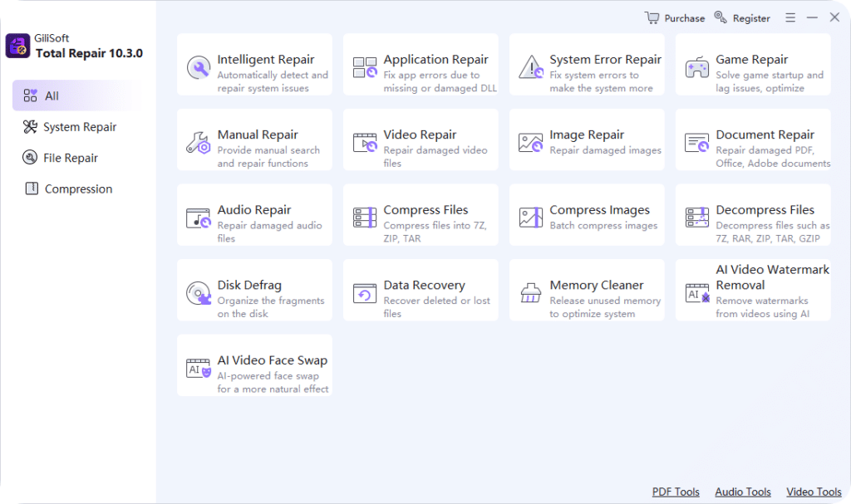Click the Intelligent Repair title
This screenshot has height=504, width=851.
click(265, 60)
